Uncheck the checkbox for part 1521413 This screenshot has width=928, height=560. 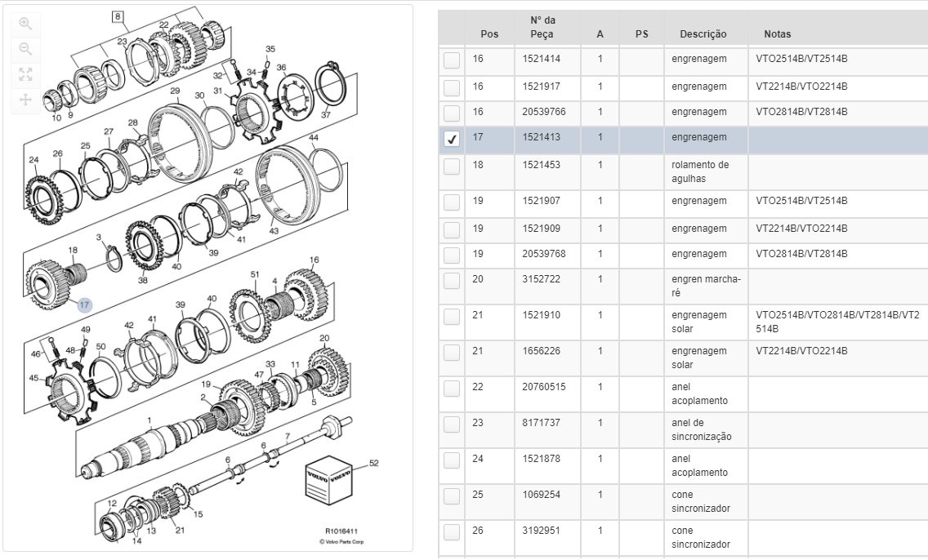point(452,139)
